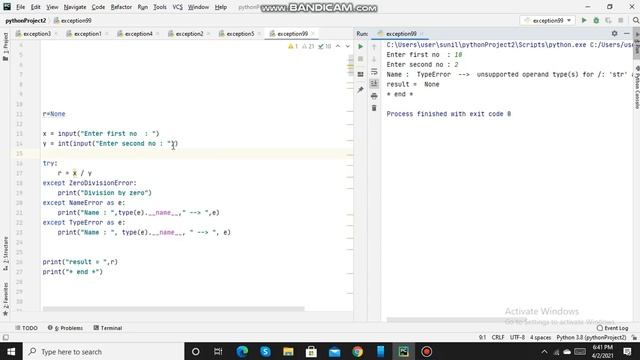Viewport: 640px width, 360px height.
Task: Open Run panel settings gear
Action: click(614, 33)
